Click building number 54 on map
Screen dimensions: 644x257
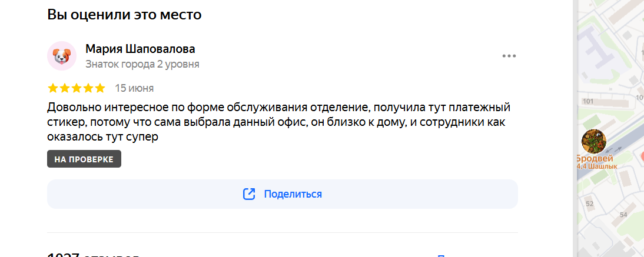[623, 215]
